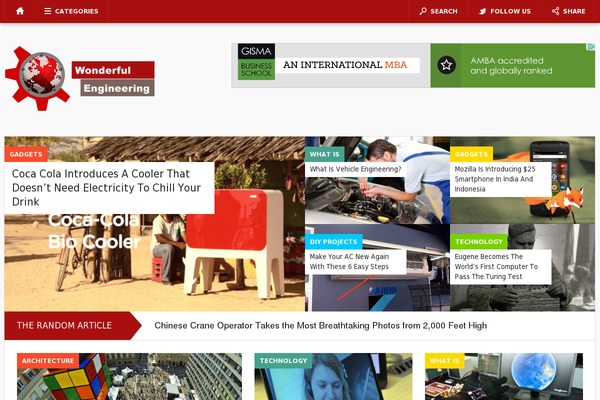
Task: Open the Follow Us menu
Action: pyautogui.click(x=505, y=11)
